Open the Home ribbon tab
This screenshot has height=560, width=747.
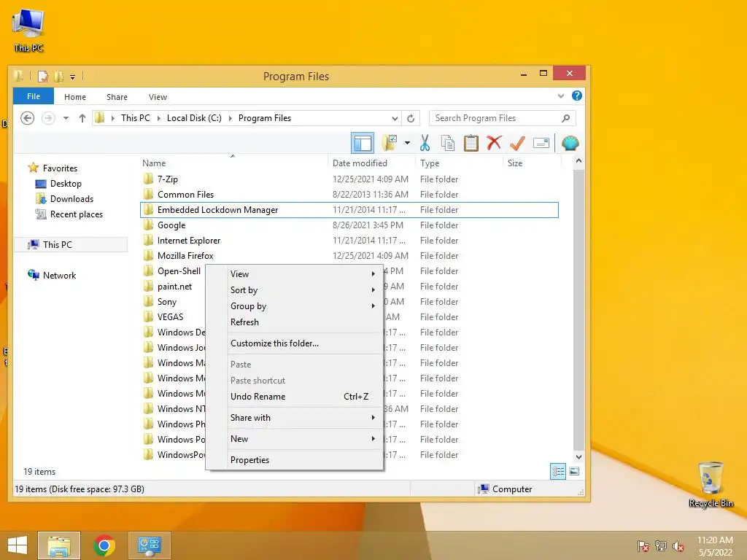pos(75,97)
